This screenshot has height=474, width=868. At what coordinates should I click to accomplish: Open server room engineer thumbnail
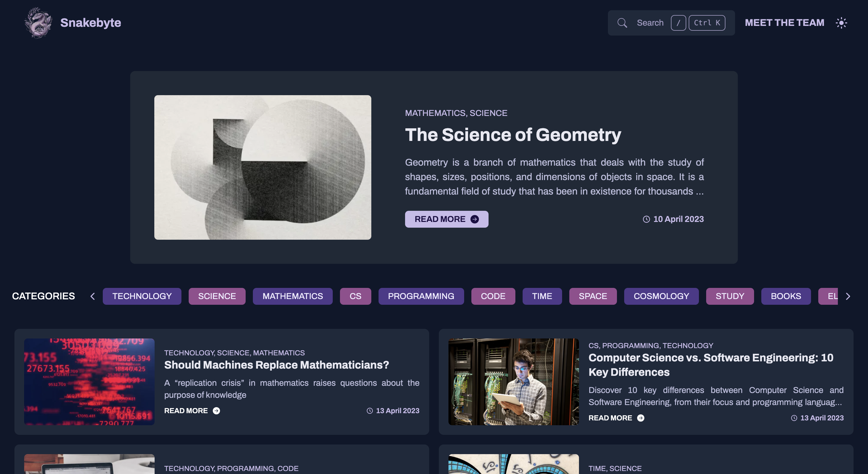514,382
